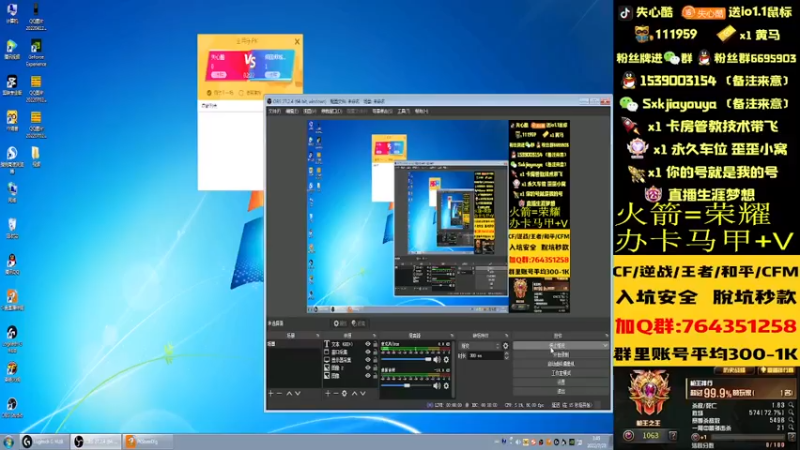Open source properties via the Sources gear icon
Image resolution: width=800 pixels, height=450 pixels.
click(x=344, y=393)
